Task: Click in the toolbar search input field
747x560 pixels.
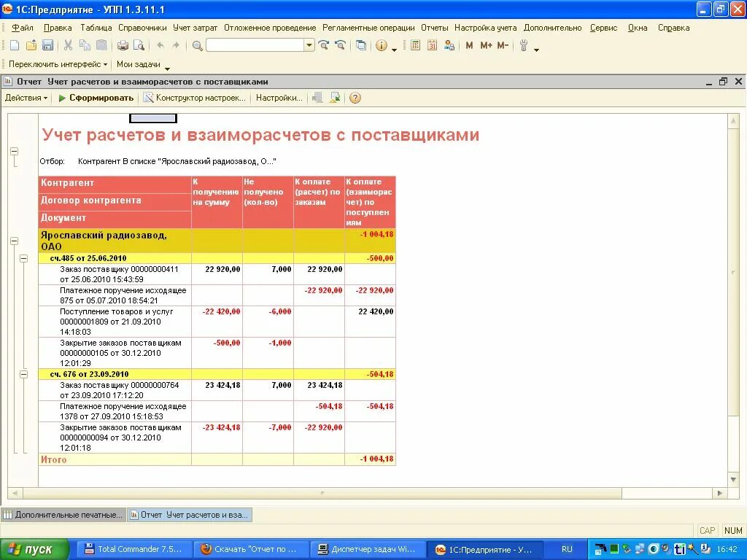Action: pyautogui.click(x=255, y=46)
